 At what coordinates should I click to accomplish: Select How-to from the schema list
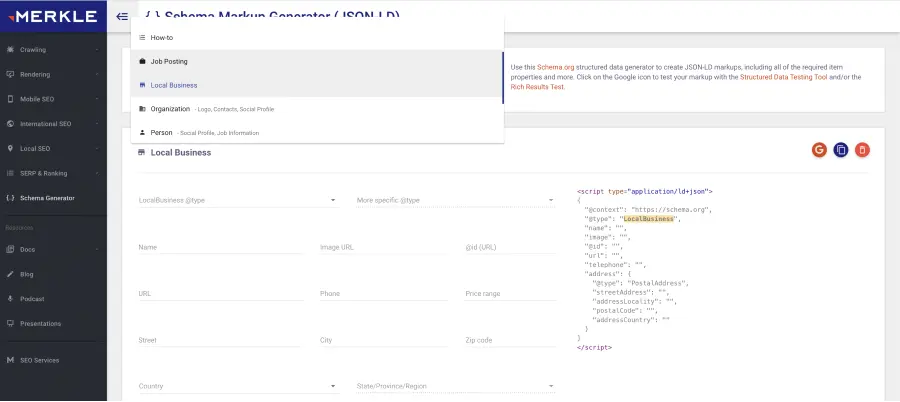(317, 38)
